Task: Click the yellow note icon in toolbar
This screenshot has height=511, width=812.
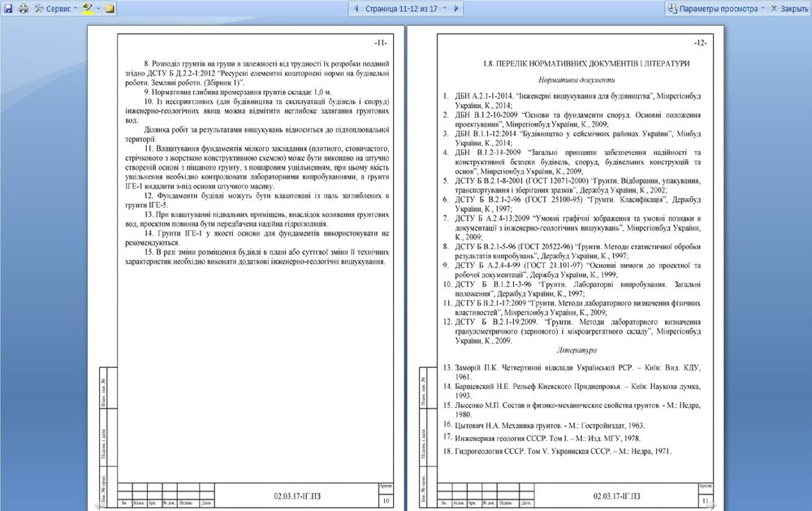Action: point(110,8)
